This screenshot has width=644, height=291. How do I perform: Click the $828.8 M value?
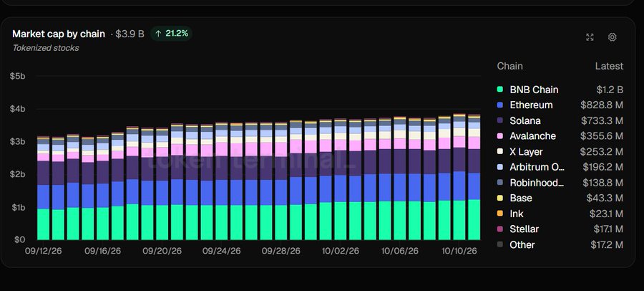pos(602,105)
